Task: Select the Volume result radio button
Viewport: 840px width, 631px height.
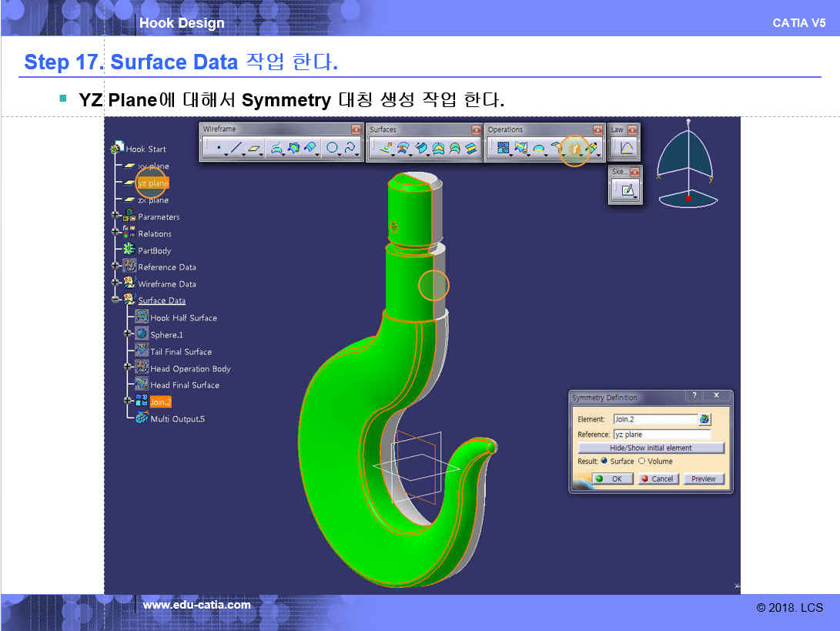Action: point(641,462)
